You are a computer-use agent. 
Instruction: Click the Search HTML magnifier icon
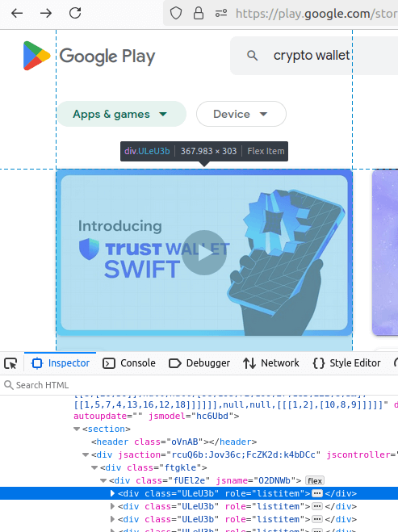click(x=9, y=385)
